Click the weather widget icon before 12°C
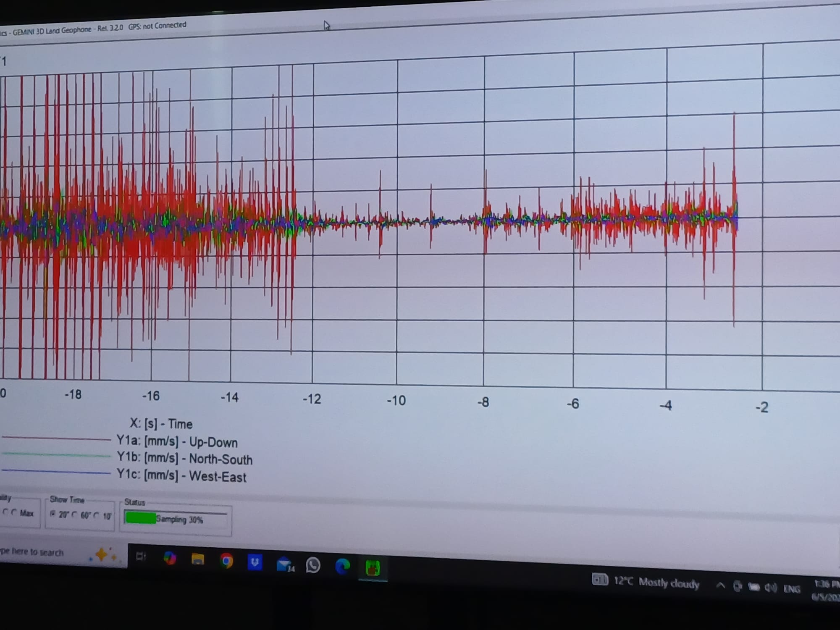Viewport: 840px width, 630px height. [x=600, y=580]
